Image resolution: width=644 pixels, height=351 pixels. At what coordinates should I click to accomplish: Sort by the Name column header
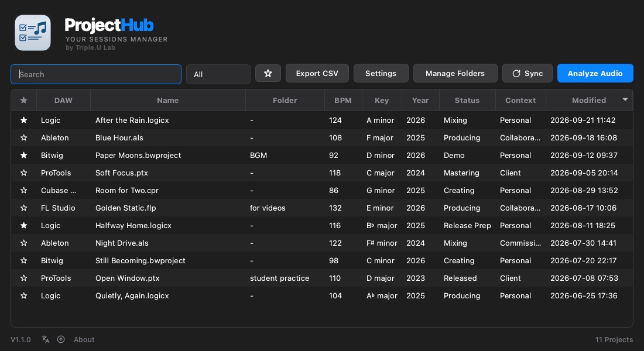[x=167, y=100]
